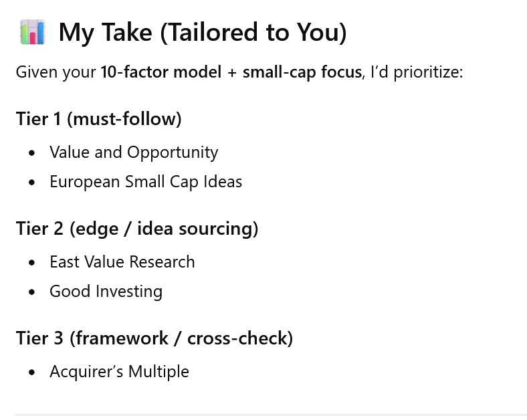Select the "Tier 1 (must-follow)" heading
Viewport: 527px width, 420px height.
tap(99, 119)
